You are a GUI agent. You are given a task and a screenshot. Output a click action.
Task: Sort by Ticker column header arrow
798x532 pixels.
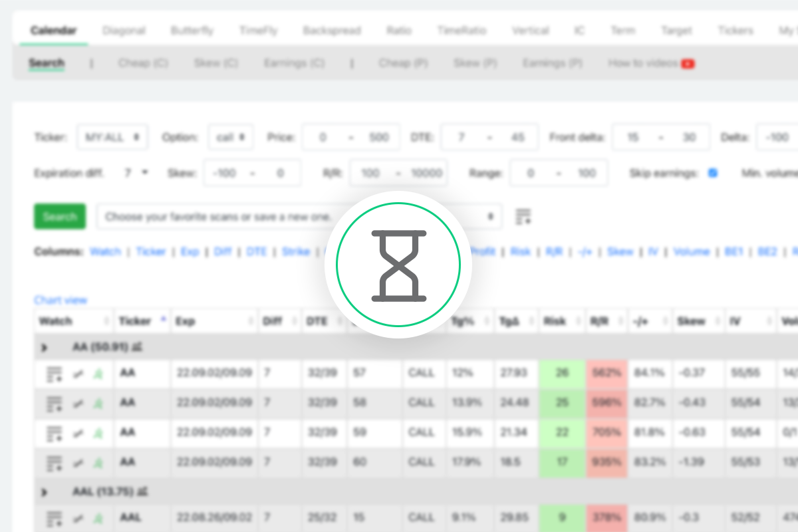[x=164, y=320]
